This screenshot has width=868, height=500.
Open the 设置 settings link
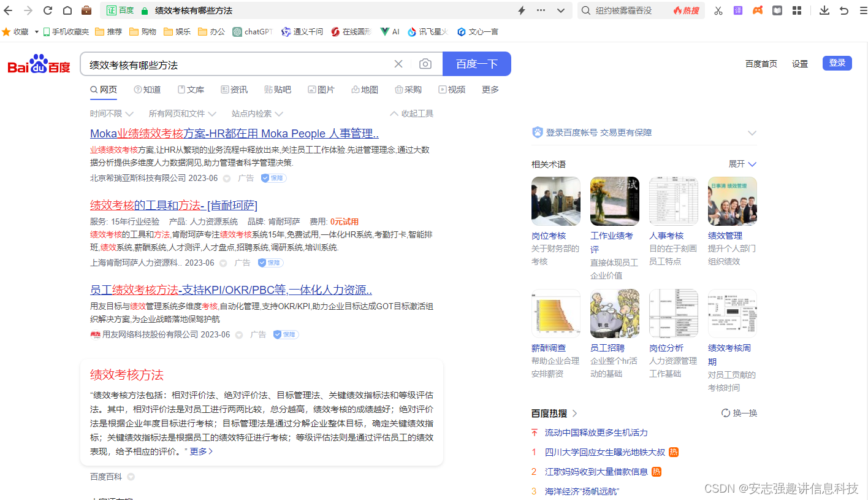tap(800, 64)
